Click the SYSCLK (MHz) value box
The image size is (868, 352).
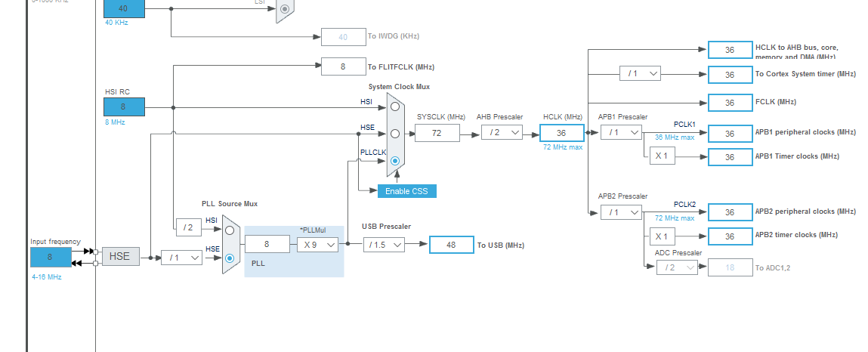[x=437, y=133]
